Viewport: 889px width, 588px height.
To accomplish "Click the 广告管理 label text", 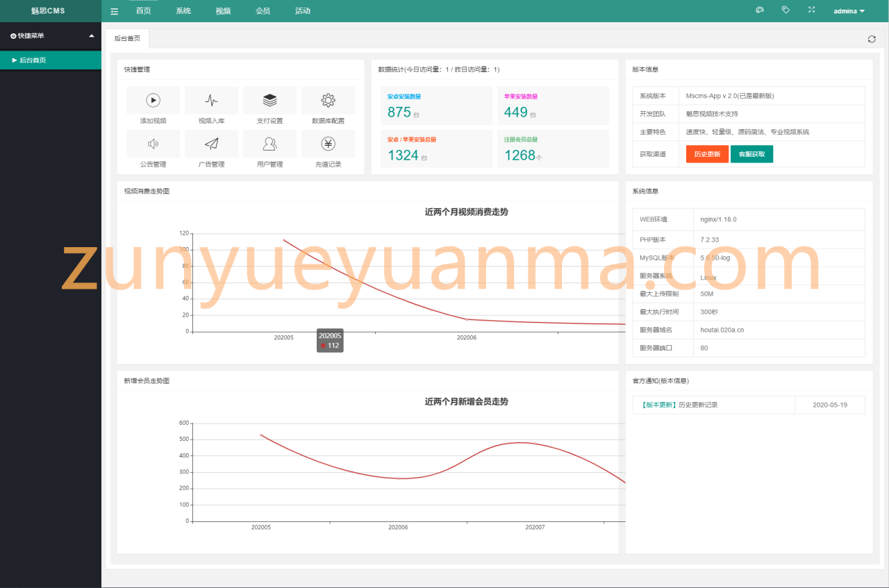I will 212,165.
